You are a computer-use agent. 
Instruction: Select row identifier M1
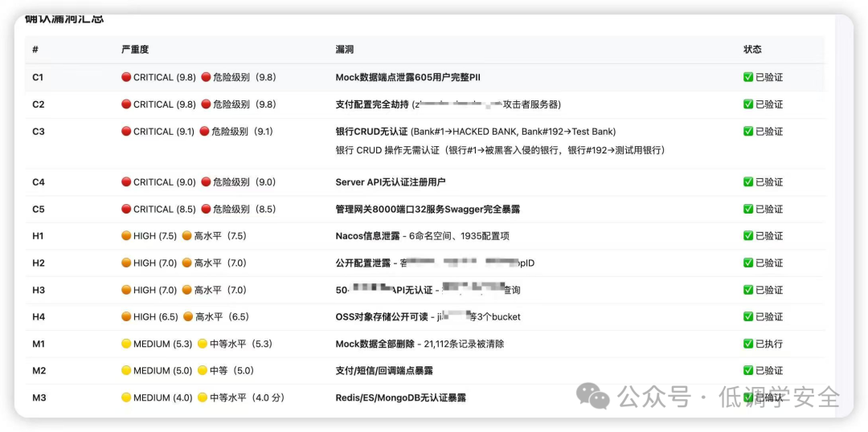39,344
